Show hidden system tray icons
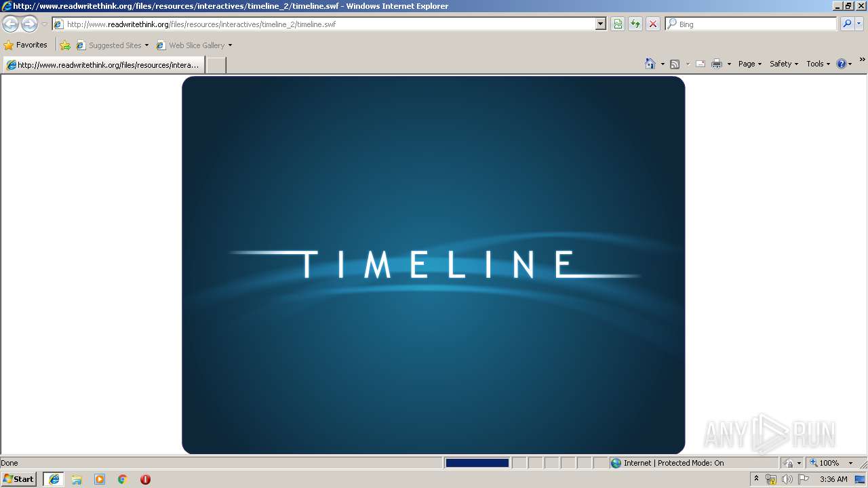The image size is (868, 488). pos(757,479)
